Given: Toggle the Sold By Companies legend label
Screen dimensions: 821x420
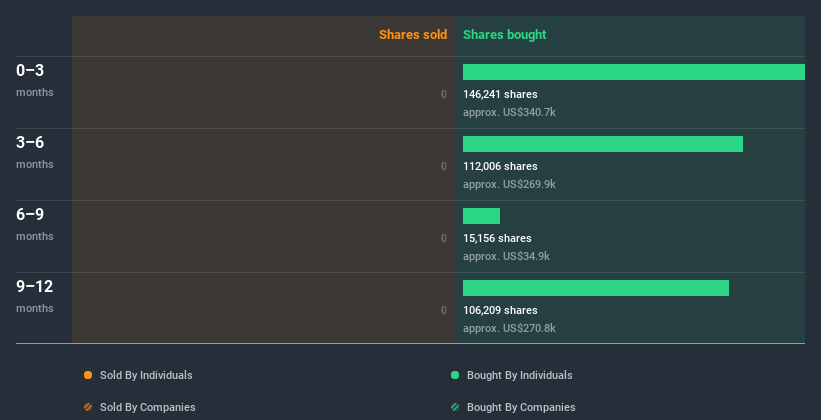Looking at the screenshot, I should point(148,407).
